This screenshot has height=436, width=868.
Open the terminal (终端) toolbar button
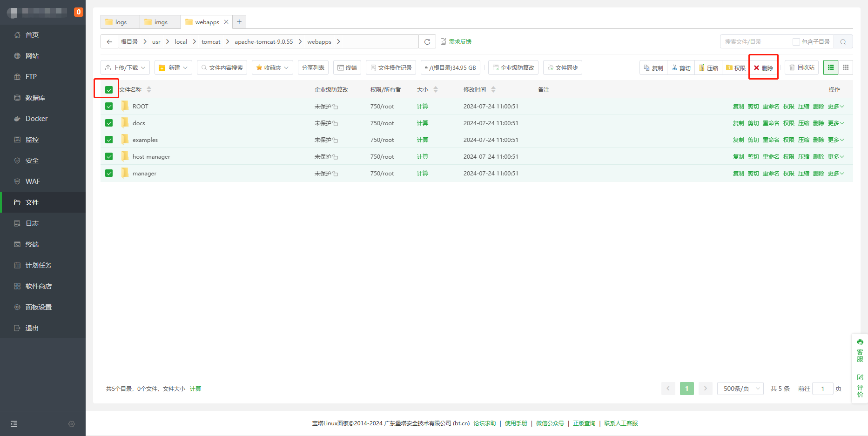point(347,68)
